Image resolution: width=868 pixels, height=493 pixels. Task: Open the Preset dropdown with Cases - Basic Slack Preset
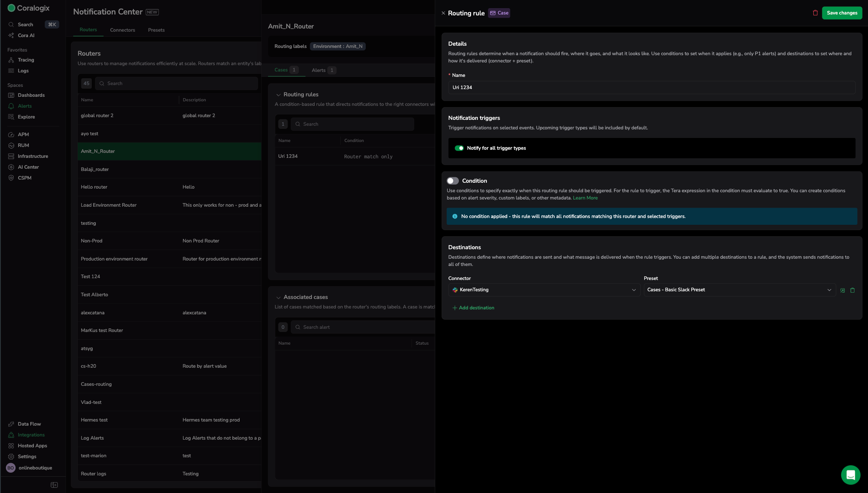(739, 290)
